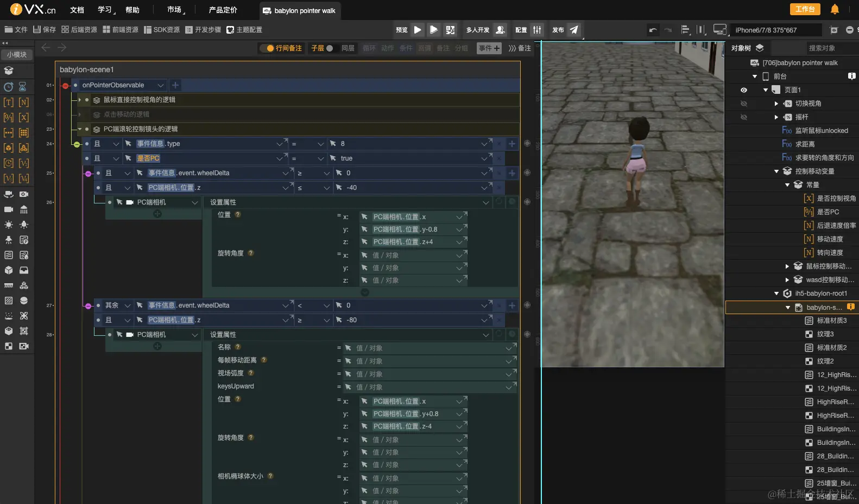Image resolution: width=859 pixels, height=504 pixels.
Task: Open the 配置 settings sliders icon
Action: click(x=537, y=30)
